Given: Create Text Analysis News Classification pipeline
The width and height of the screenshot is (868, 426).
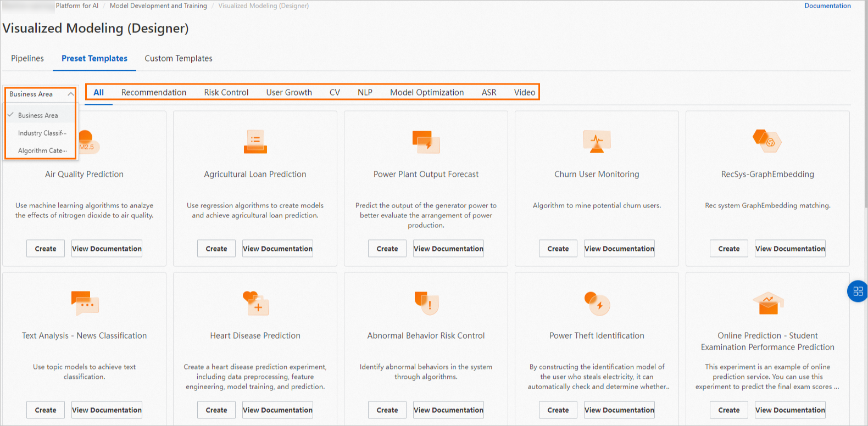Looking at the screenshot, I should [46, 410].
